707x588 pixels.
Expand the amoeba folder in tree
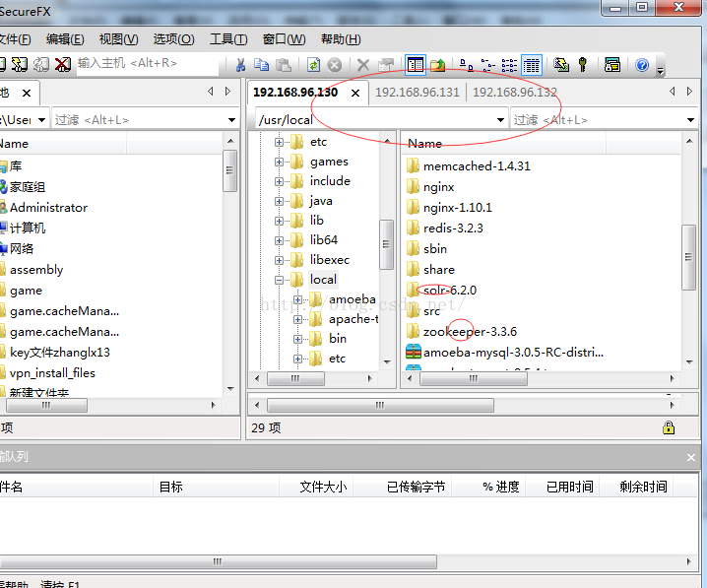click(x=297, y=299)
